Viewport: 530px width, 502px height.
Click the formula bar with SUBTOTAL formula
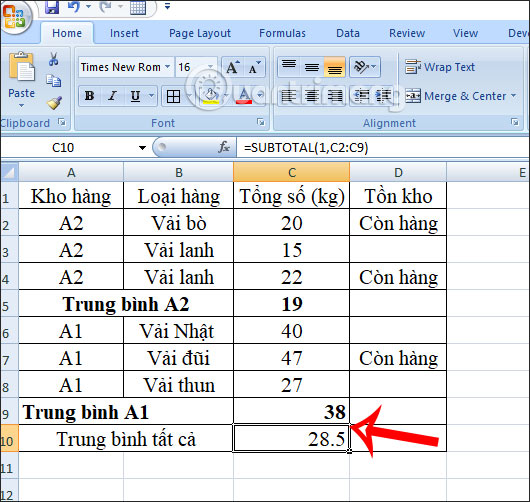383,148
